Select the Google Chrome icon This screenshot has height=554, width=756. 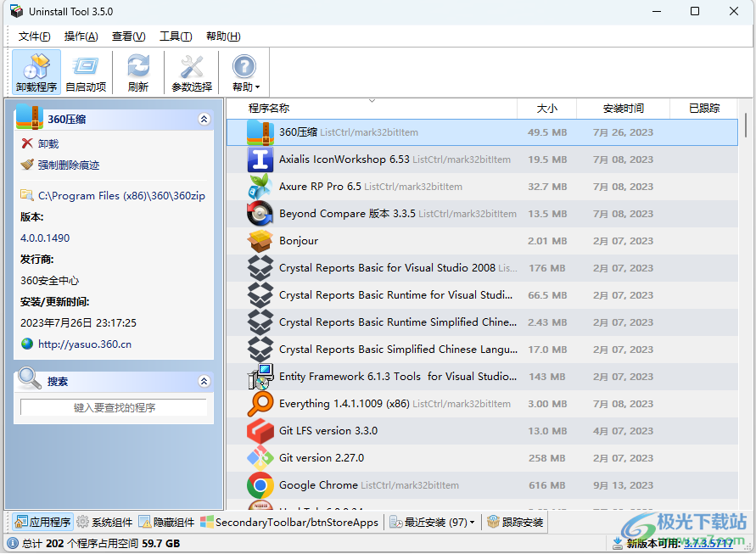point(260,485)
